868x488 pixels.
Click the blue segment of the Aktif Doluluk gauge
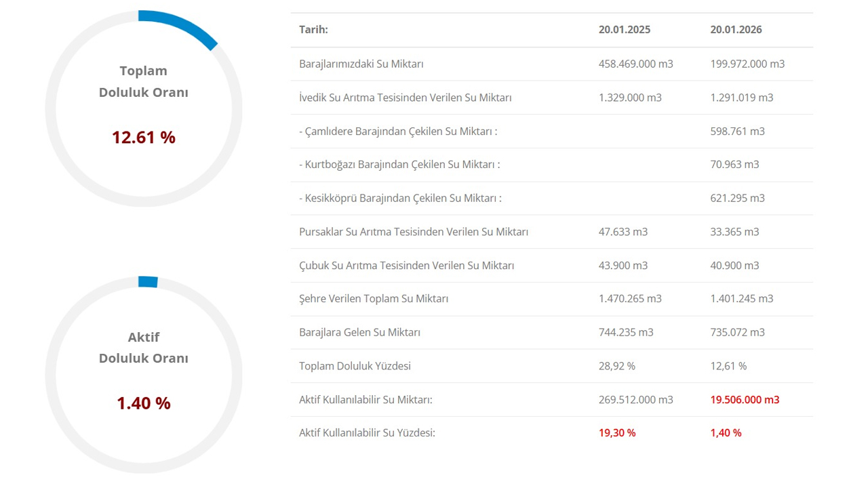[x=148, y=281]
